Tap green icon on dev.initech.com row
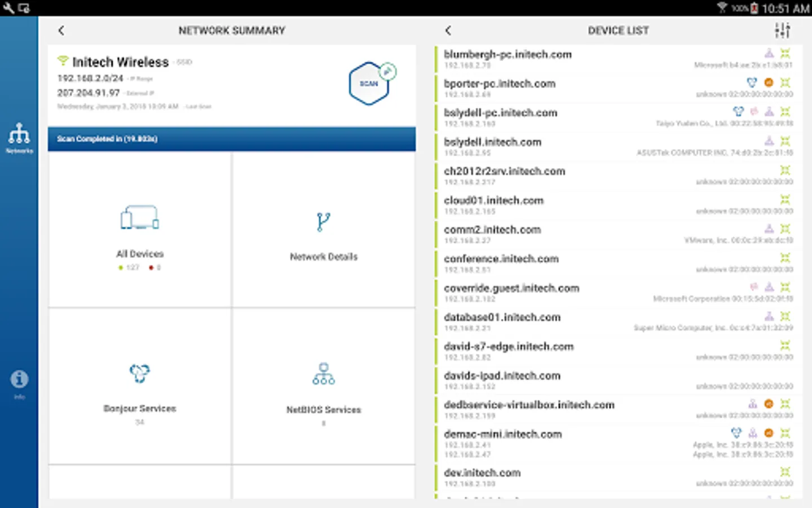This screenshot has height=508, width=812. (x=785, y=471)
